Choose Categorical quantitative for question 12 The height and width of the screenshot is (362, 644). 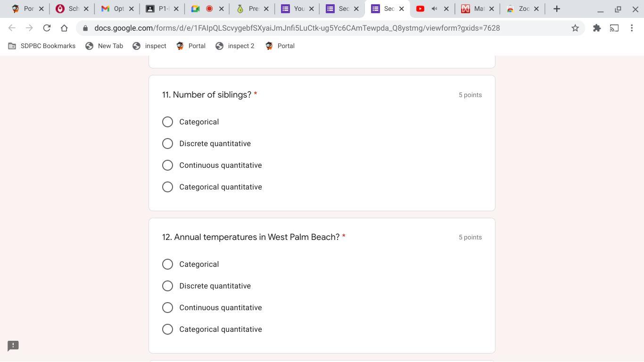167,329
